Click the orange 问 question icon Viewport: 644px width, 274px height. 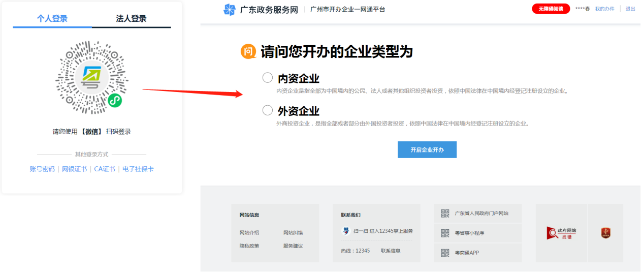click(x=248, y=51)
